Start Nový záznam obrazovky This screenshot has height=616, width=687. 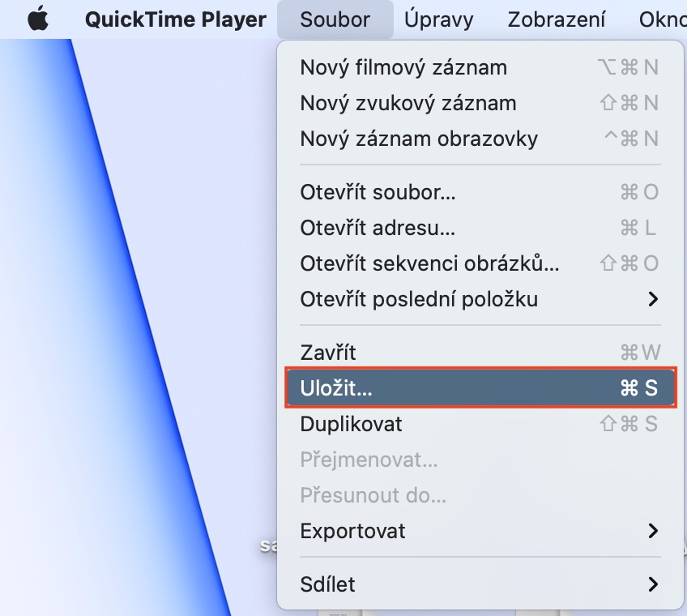[x=480, y=139]
